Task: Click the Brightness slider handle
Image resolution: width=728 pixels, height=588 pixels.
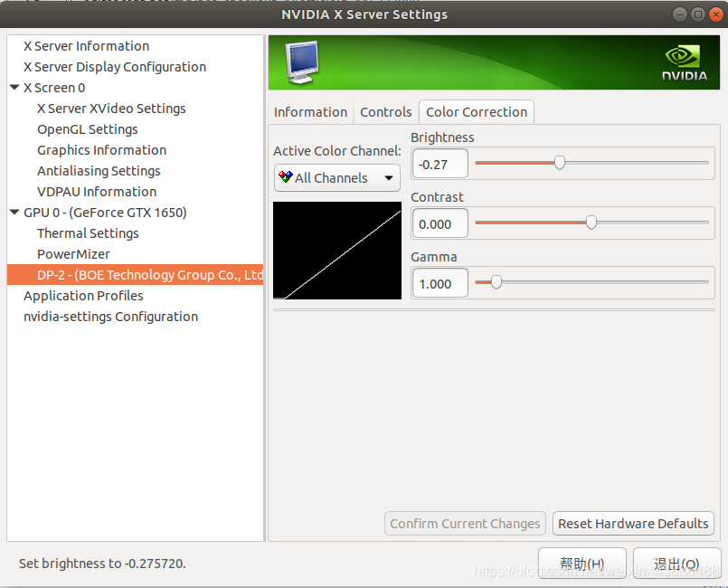Action: point(560,163)
